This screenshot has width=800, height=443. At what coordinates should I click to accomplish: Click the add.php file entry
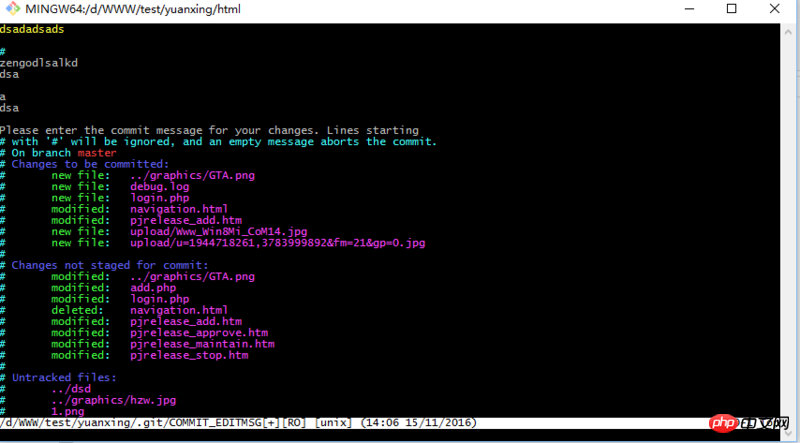(153, 288)
